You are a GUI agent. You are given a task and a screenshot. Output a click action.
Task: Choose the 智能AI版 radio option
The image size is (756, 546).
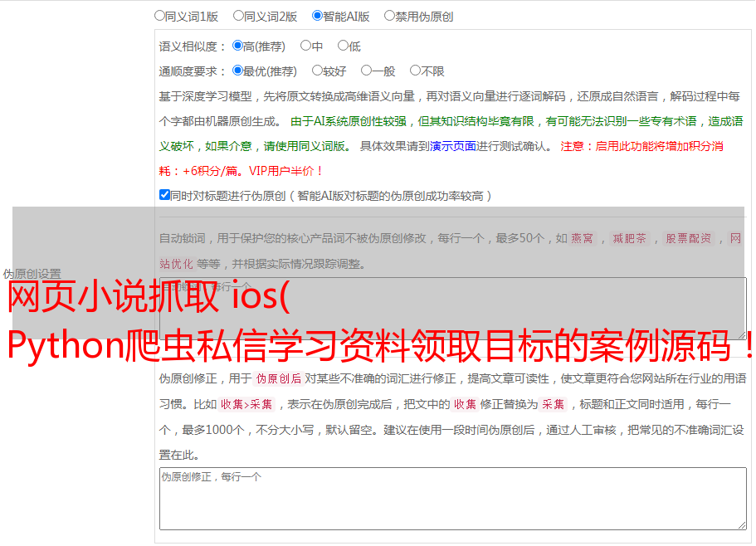(317, 16)
